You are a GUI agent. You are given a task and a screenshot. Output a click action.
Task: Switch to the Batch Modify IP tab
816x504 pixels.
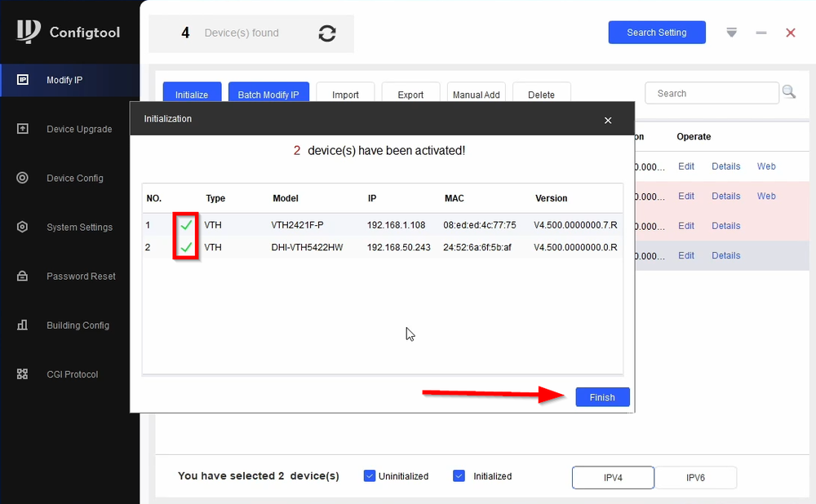point(268,94)
